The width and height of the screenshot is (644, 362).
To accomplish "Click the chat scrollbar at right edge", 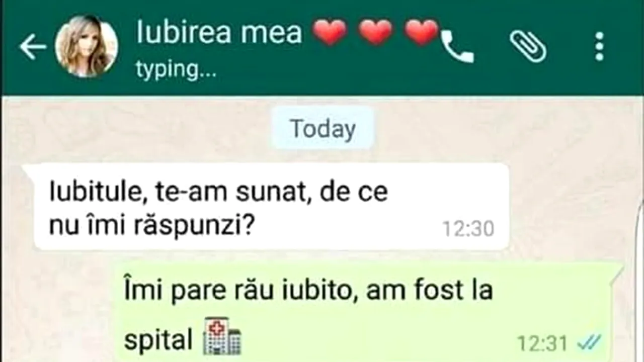I will coord(641,282).
